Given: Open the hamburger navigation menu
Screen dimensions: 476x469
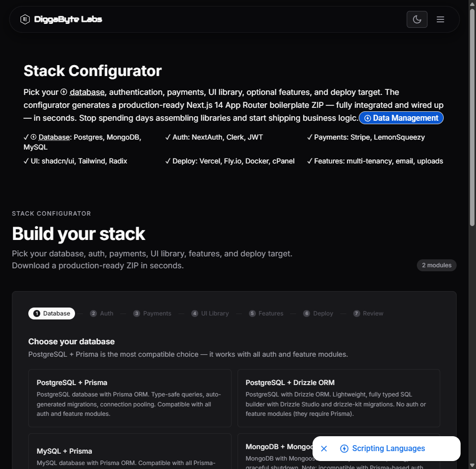Looking at the screenshot, I should 440,19.
